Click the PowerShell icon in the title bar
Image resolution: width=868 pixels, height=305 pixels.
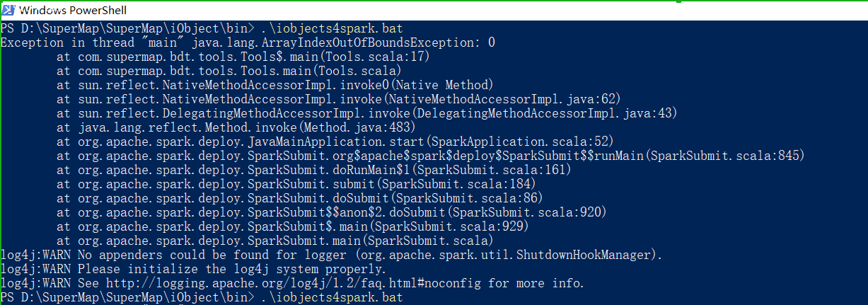[8, 11]
